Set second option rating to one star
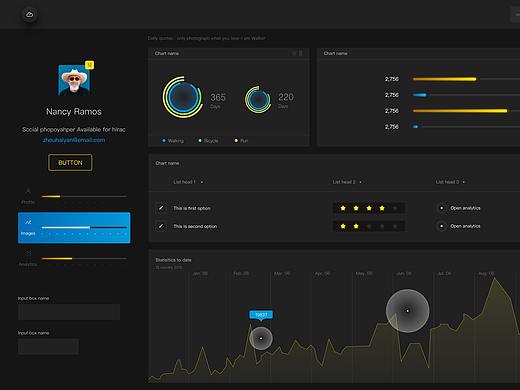This screenshot has width=520, height=390. tap(343, 226)
